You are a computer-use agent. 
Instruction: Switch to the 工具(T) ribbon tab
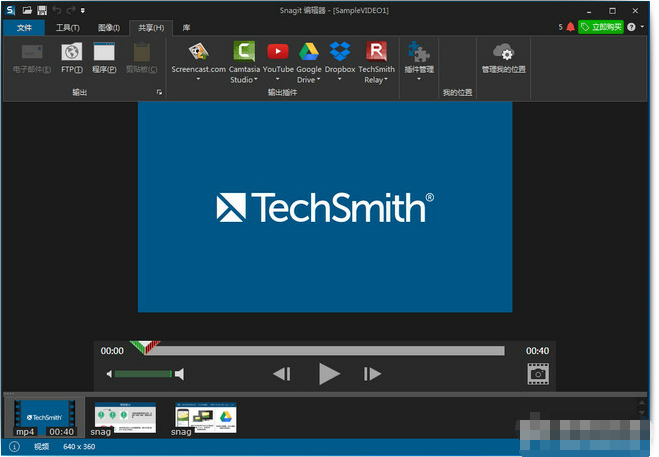[68, 28]
